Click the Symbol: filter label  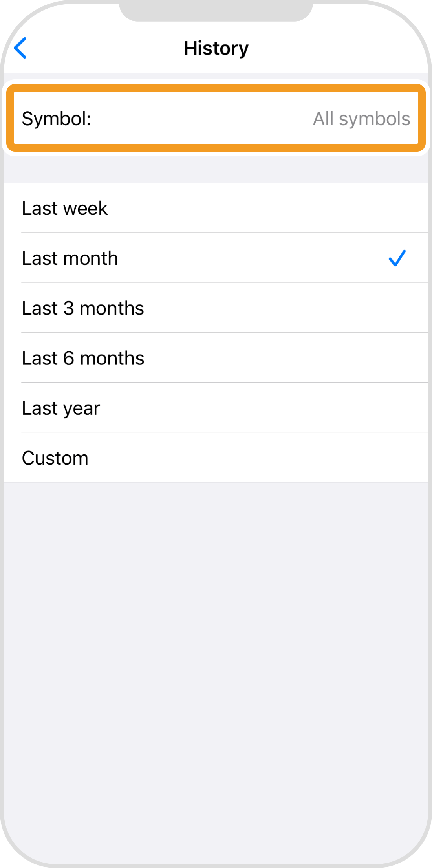[57, 119]
